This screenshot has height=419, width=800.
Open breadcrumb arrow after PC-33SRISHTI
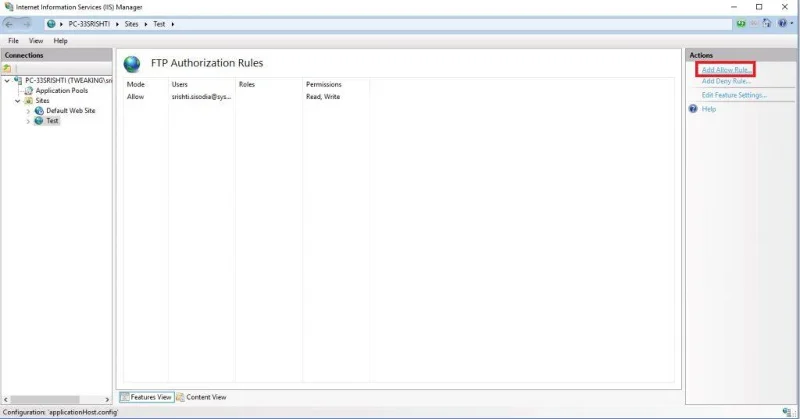(117, 24)
